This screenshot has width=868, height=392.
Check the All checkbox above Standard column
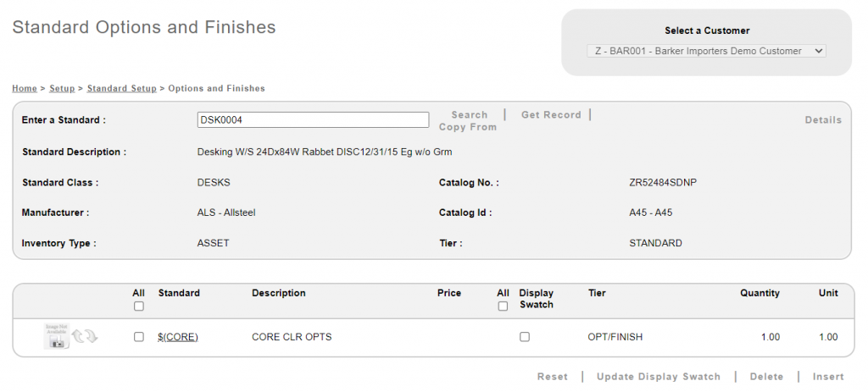coord(139,306)
